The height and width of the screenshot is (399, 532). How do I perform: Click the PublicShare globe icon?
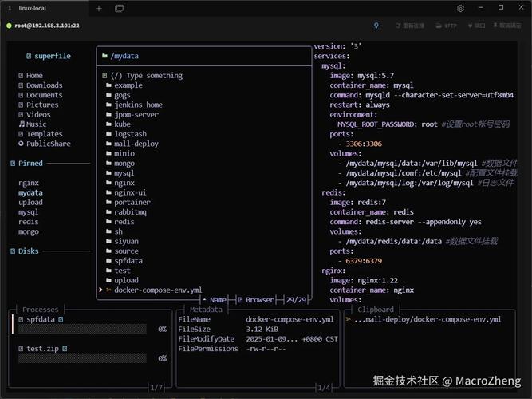21,144
